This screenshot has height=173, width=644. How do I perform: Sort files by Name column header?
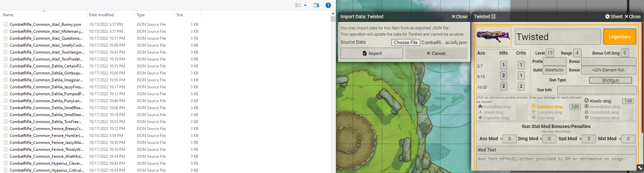8,15
